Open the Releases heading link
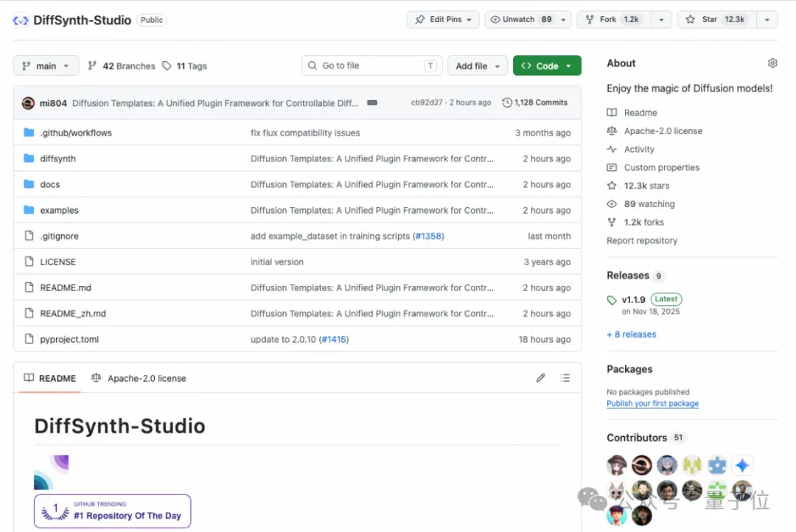 [x=628, y=276]
